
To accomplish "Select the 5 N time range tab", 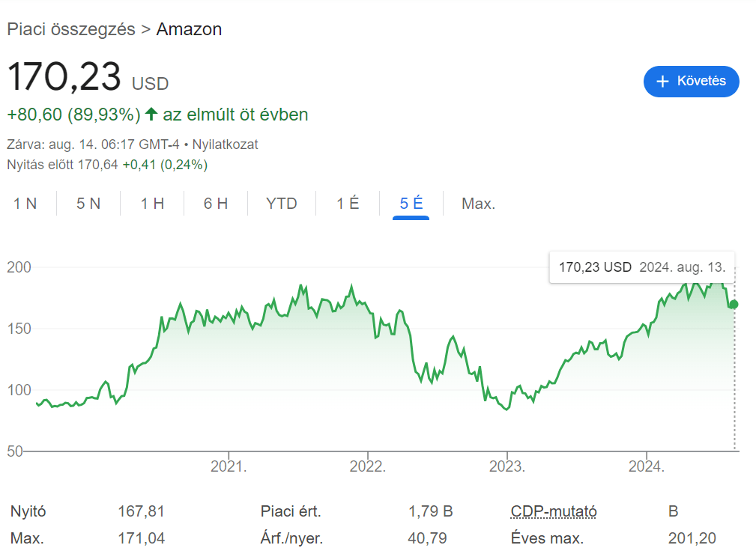I will point(88,203).
